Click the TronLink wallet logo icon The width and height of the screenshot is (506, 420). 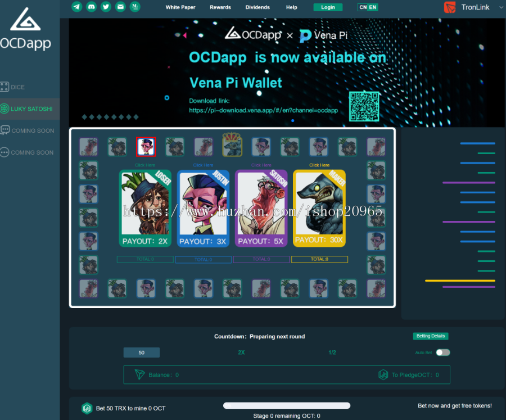coord(450,7)
